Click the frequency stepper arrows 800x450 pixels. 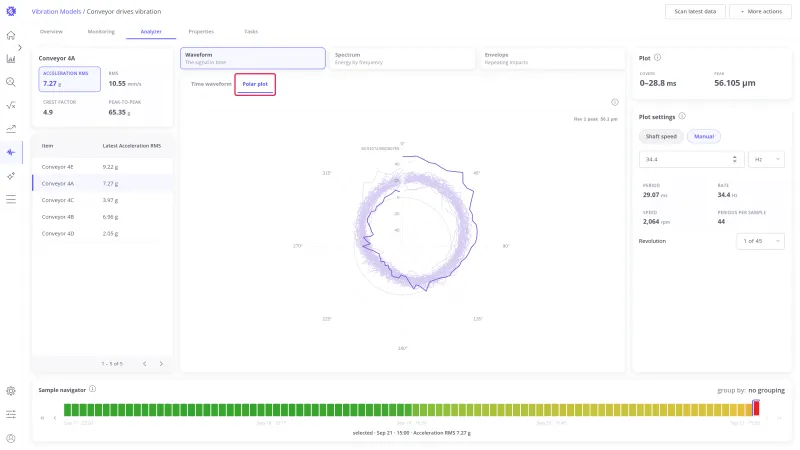735,159
